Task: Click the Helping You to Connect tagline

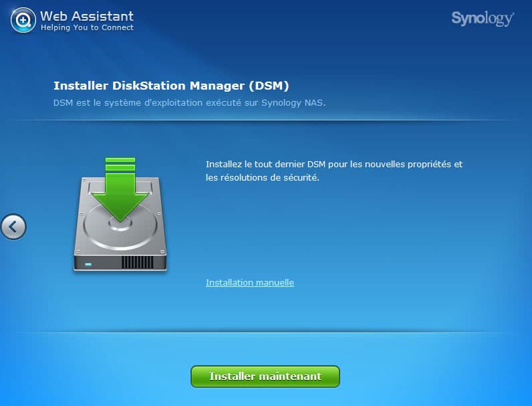Action: tap(87, 27)
